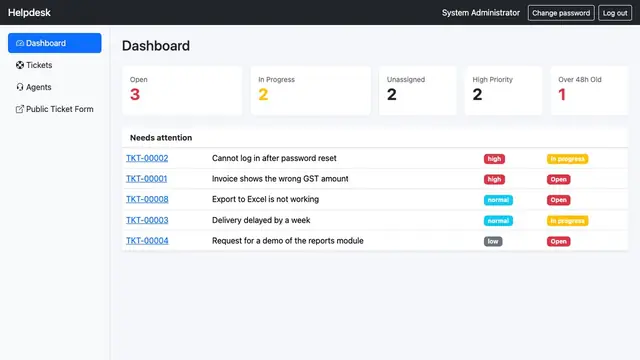Click the In Progress count card
Screen dimensions: 640x360
311,91
